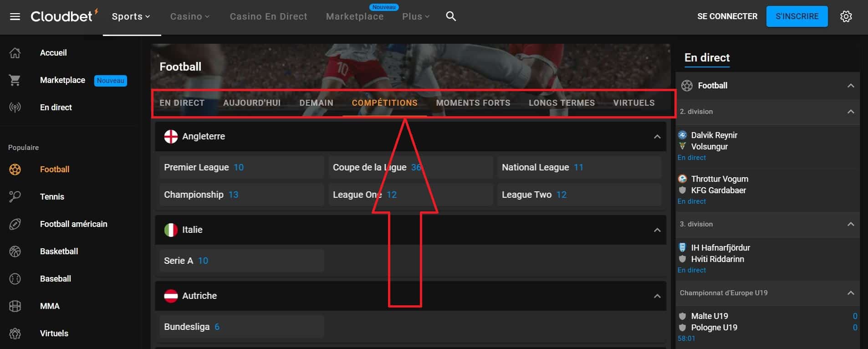Click the KFG Gardabaer shield icon

click(682, 190)
